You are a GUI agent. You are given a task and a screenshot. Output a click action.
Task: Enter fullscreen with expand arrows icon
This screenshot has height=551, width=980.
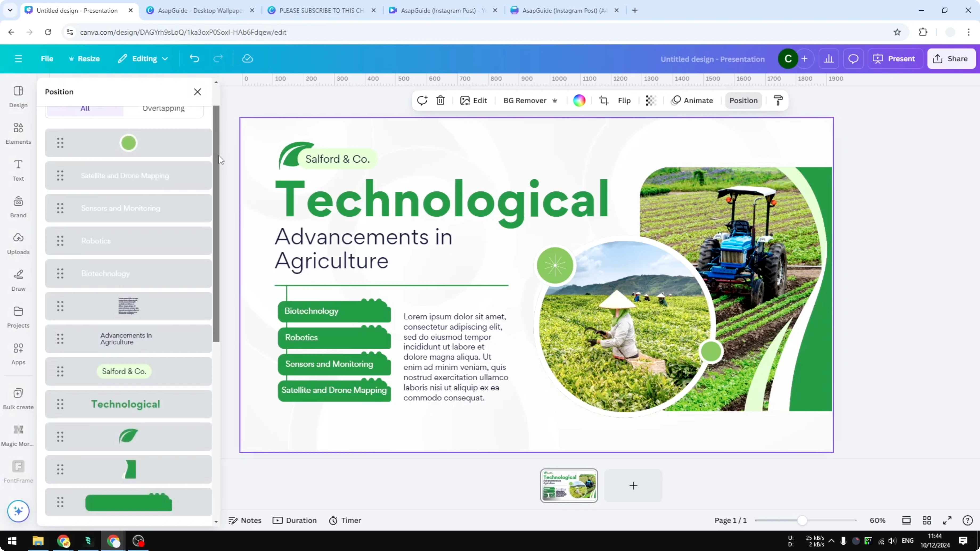[x=947, y=520]
